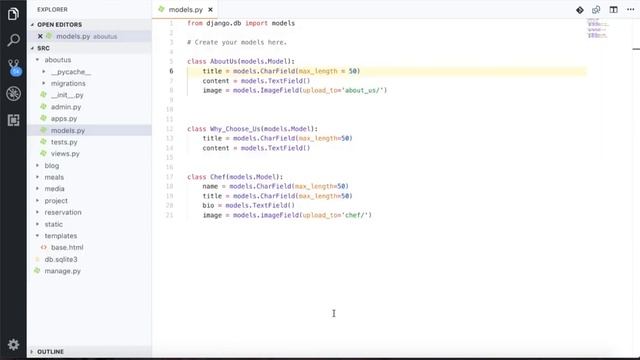
Task: Open manage.py file
Action: click(62, 271)
